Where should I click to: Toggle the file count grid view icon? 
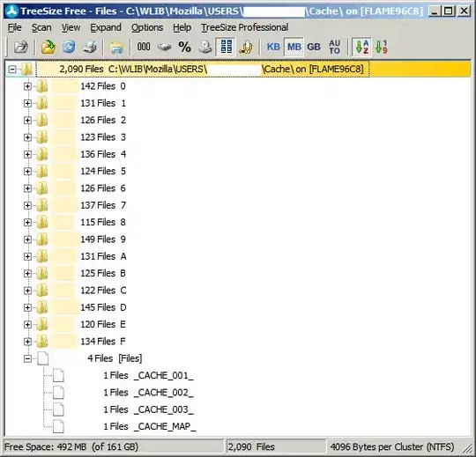[227, 47]
